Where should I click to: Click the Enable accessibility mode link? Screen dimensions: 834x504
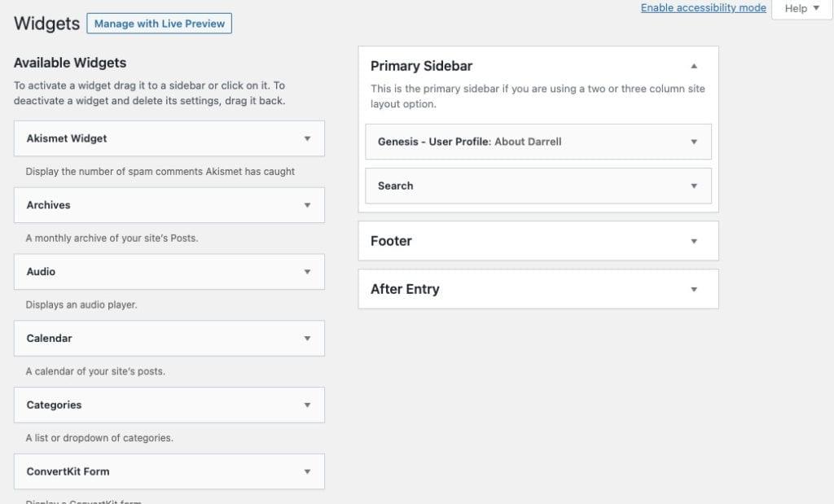(x=703, y=7)
